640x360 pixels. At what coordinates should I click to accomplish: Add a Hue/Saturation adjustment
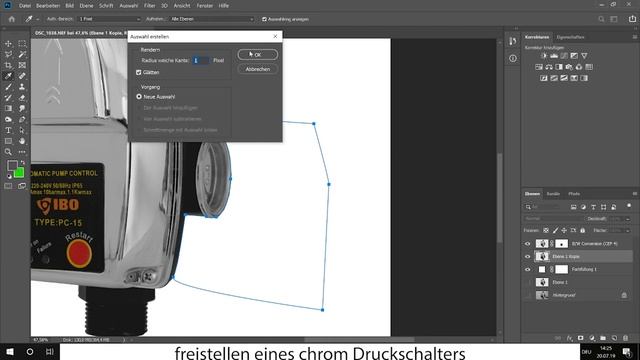click(x=539, y=67)
